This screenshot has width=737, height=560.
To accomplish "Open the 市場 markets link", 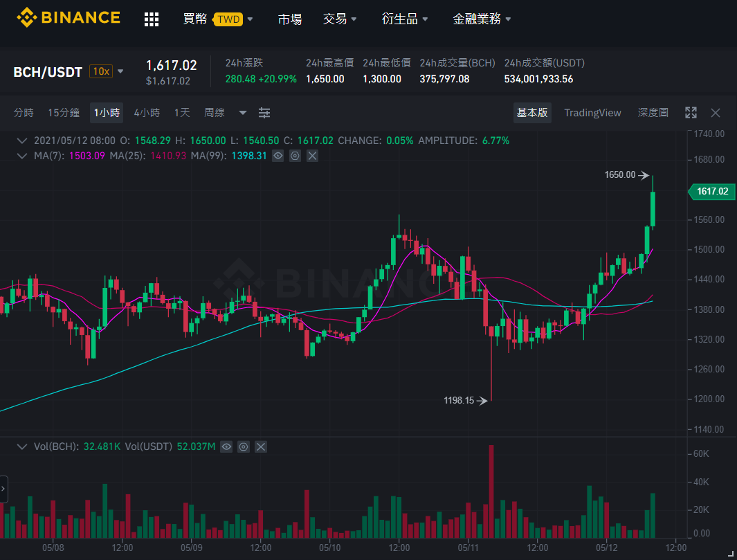I will 290,19.
